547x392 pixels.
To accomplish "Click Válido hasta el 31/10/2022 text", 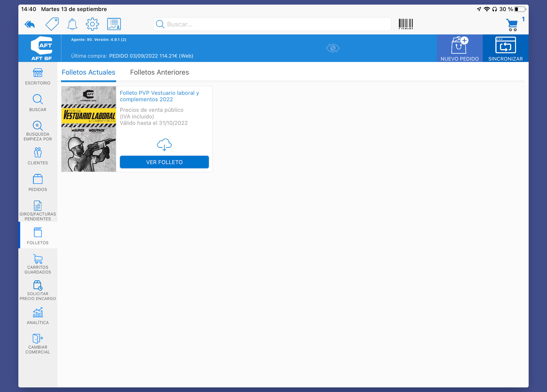I will (154, 123).
